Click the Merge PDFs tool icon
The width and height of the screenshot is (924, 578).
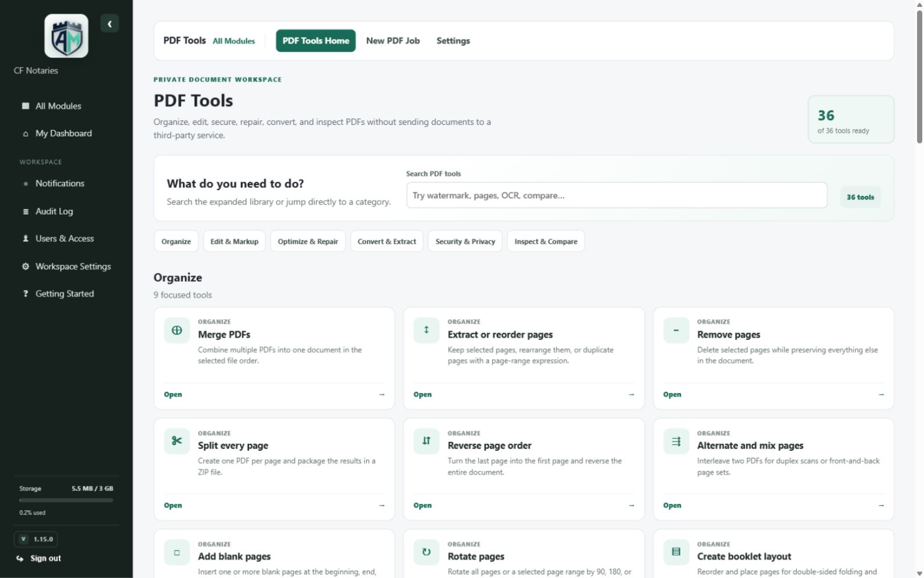tap(177, 331)
